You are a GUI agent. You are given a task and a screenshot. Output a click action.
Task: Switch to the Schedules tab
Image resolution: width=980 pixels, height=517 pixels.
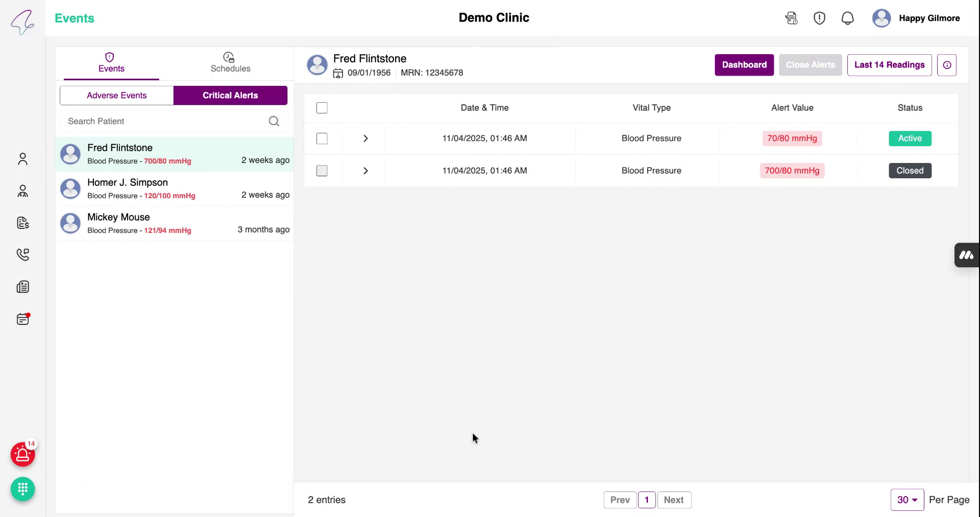click(230, 64)
